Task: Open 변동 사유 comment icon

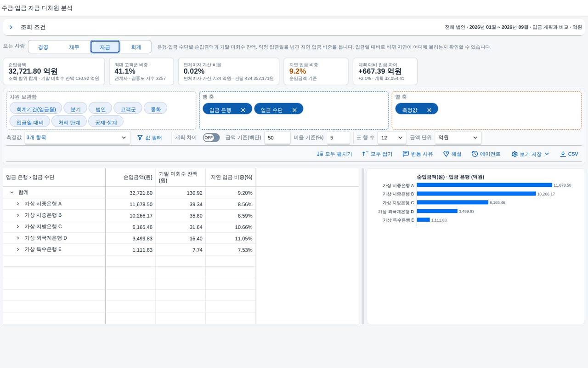Action: [x=406, y=154]
